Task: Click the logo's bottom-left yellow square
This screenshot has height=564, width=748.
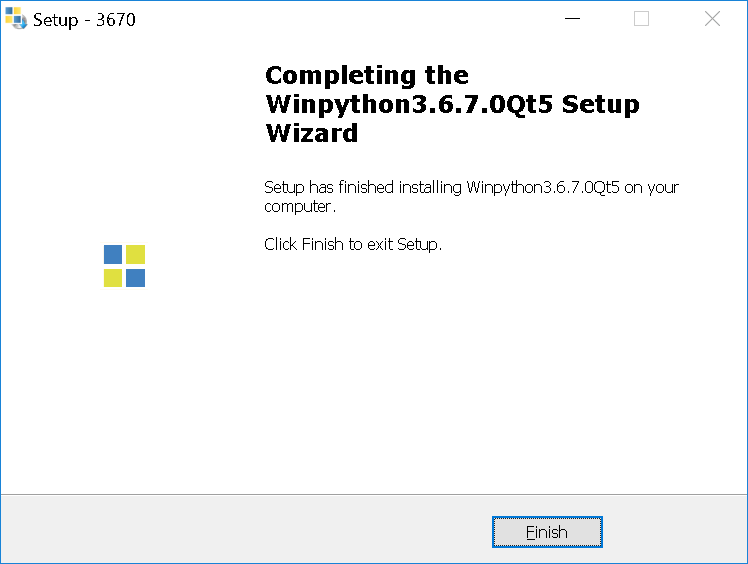Action: click(113, 278)
